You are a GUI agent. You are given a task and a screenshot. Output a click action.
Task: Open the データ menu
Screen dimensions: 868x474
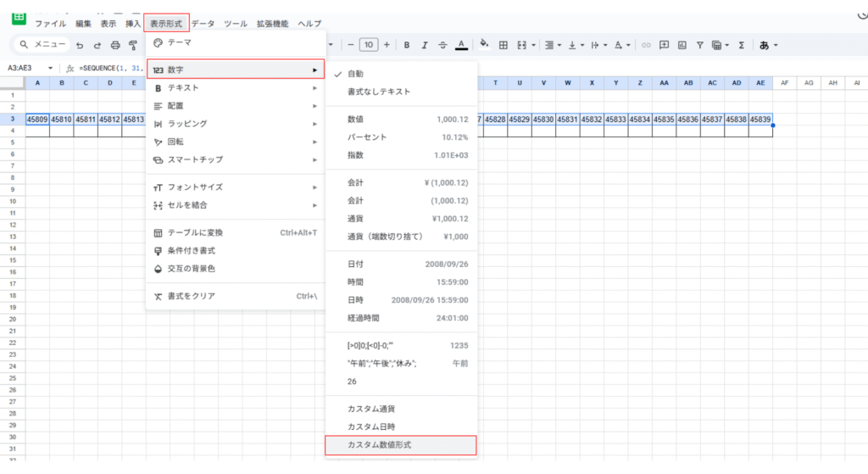pos(203,24)
